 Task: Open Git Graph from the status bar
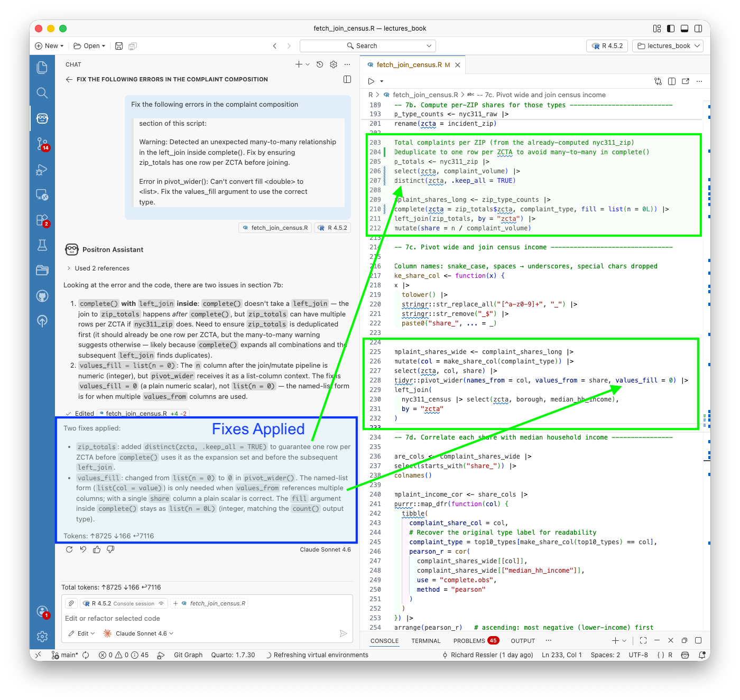pyautogui.click(x=188, y=655)
